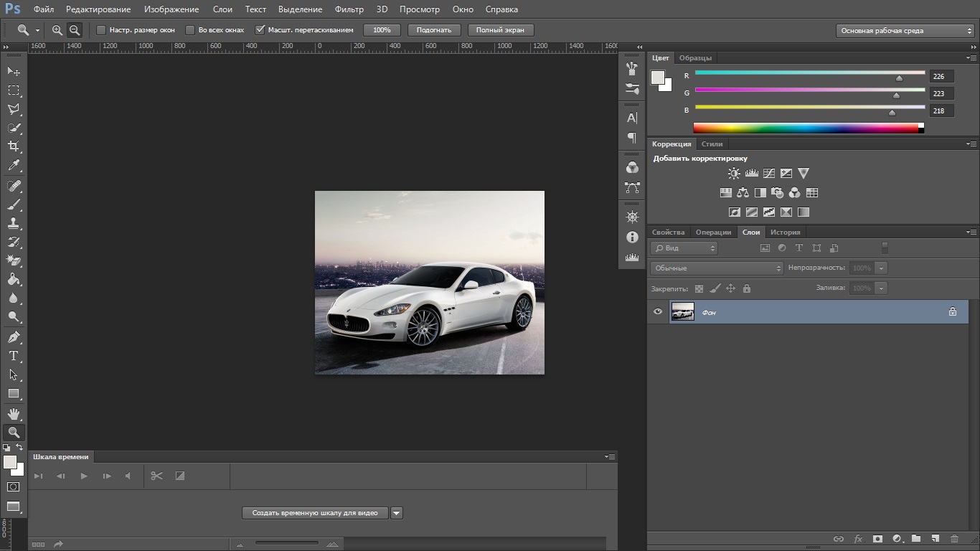Toggle the lock position option
The image size is (980, 551).
pyautogui.click(x=731, y=288)
